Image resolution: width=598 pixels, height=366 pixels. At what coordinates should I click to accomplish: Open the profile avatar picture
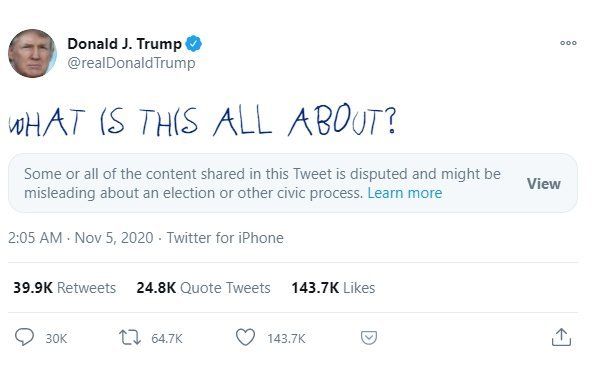pos(32,53)
